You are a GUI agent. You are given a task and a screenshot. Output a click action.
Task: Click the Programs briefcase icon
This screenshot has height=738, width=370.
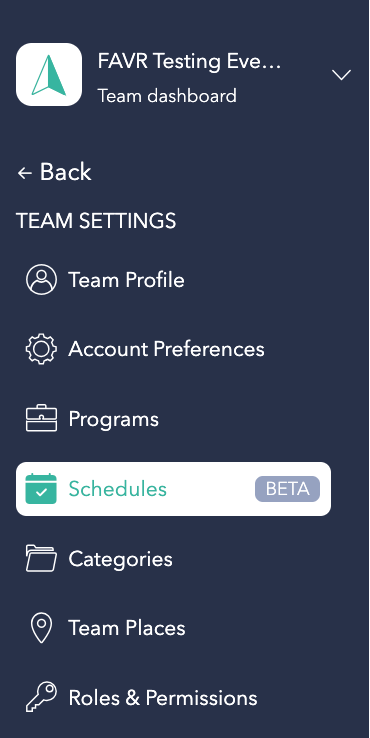click(41, 418)
